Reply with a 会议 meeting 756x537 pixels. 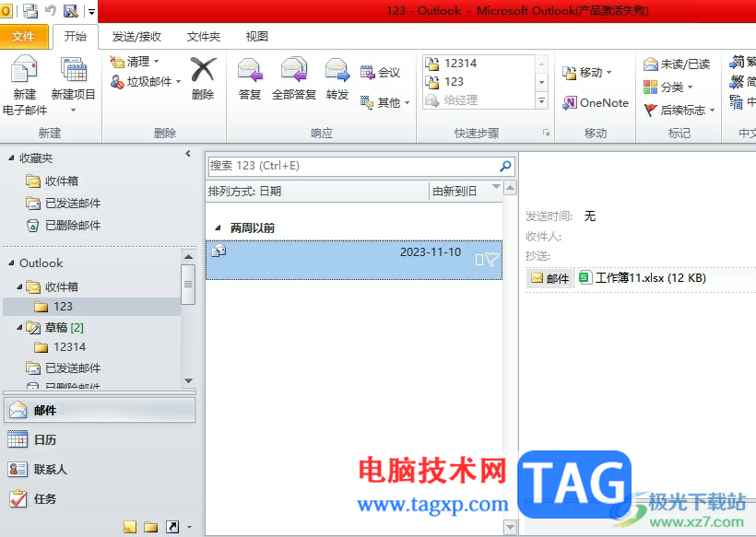(381, 72)
